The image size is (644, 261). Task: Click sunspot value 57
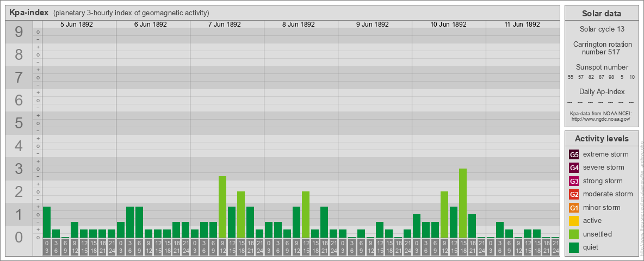click(581, 77)
